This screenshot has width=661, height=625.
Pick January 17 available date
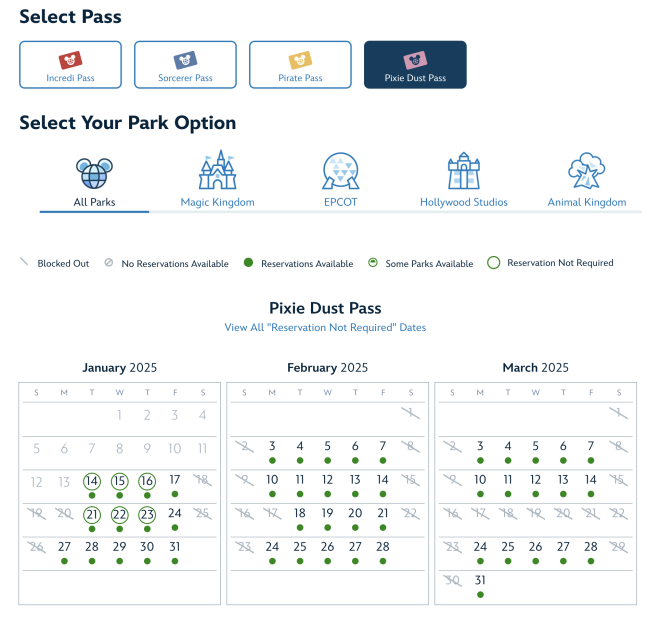tap(175, 480)
